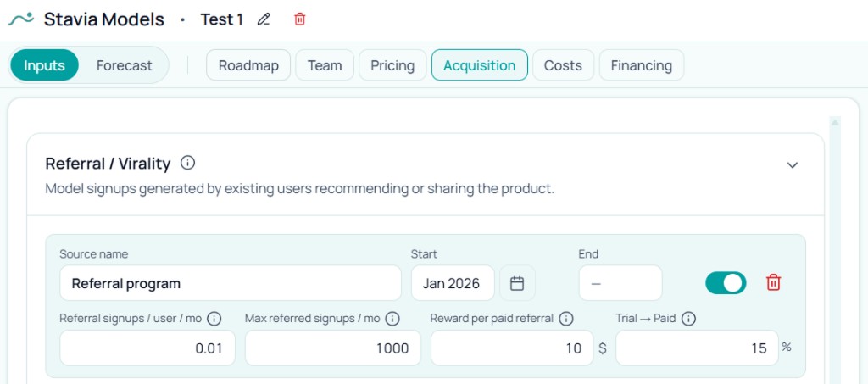Image resolution: width=868 pixels, height=384 pixels.
Task: Collapse the Referral / Virality section chevron
Action: tap(793, 165)
